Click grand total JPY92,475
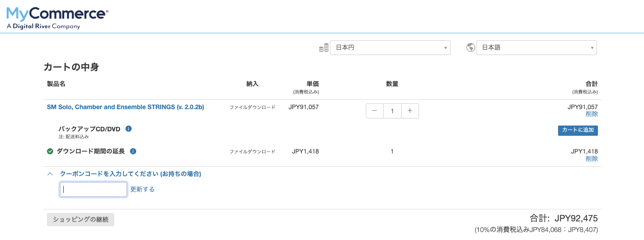The height and width of the screenshot is (240, 644). pos(576,218)
